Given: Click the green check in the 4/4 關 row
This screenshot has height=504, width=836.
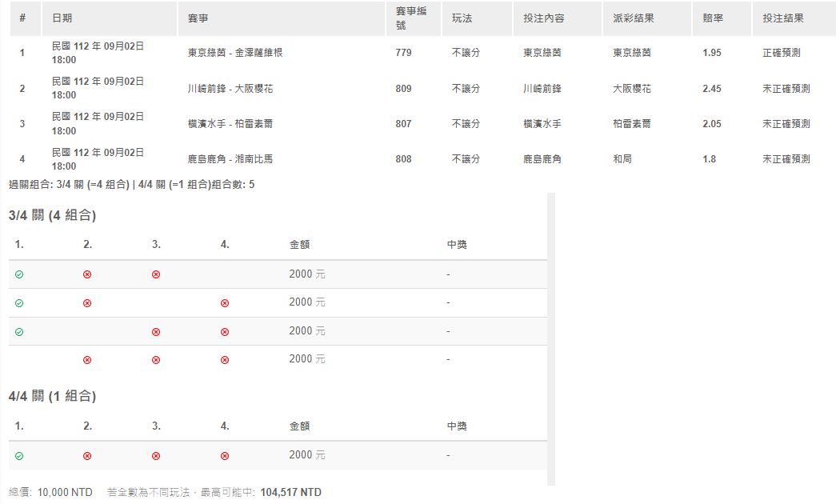Looking at the screenshot, I should click(19, 456).
